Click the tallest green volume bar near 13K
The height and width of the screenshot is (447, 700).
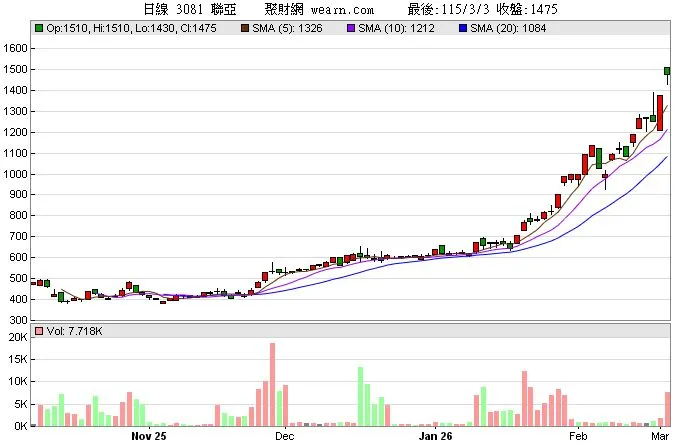point(361,397)
